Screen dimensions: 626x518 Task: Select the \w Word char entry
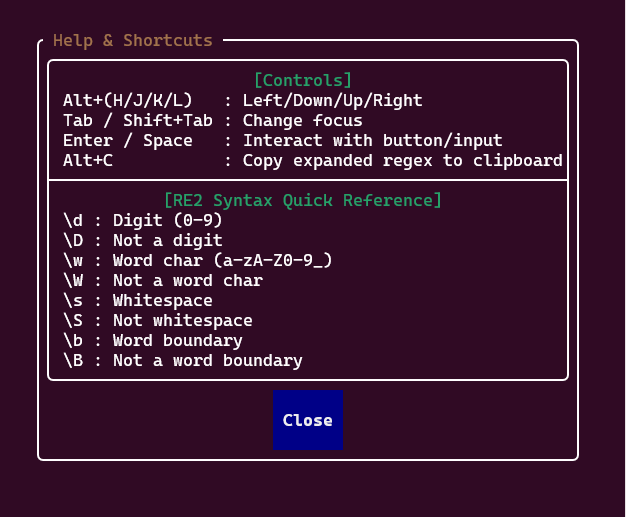tap(198, 260)
